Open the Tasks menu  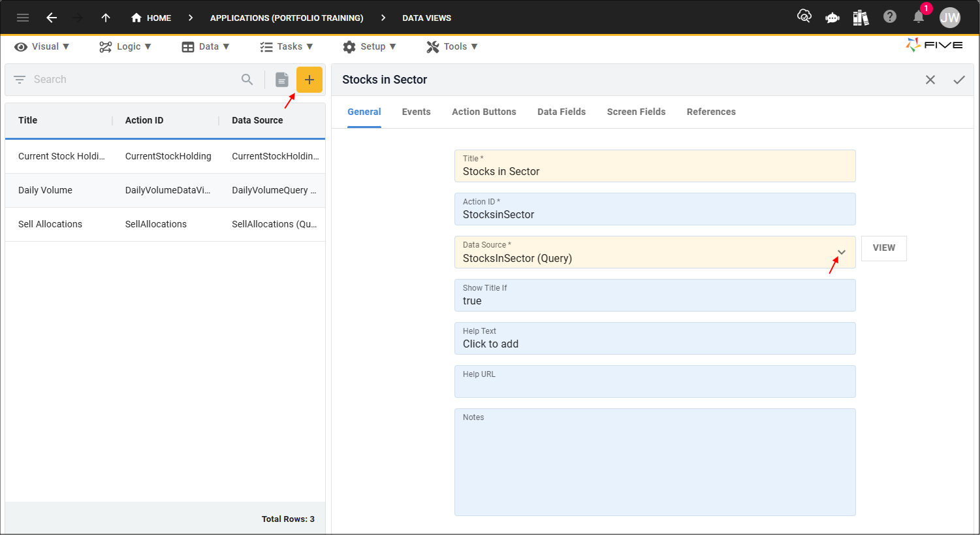[x=287, y=46]
